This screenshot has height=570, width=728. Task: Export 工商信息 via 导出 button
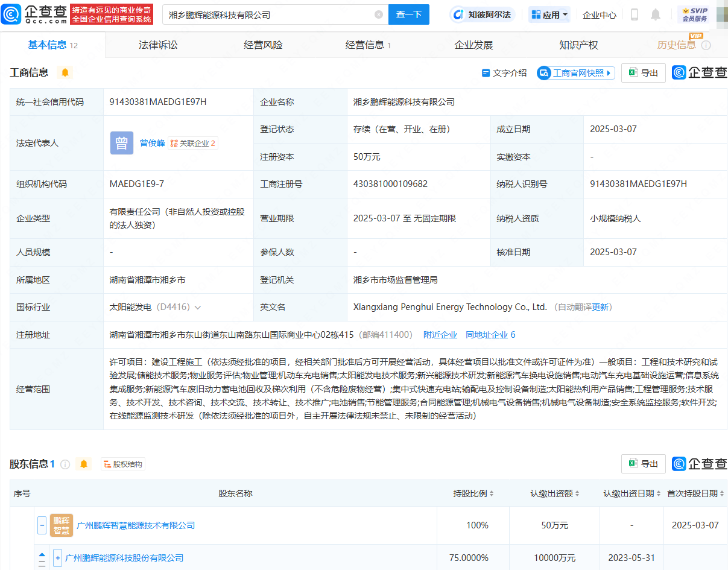click(644, 73)
